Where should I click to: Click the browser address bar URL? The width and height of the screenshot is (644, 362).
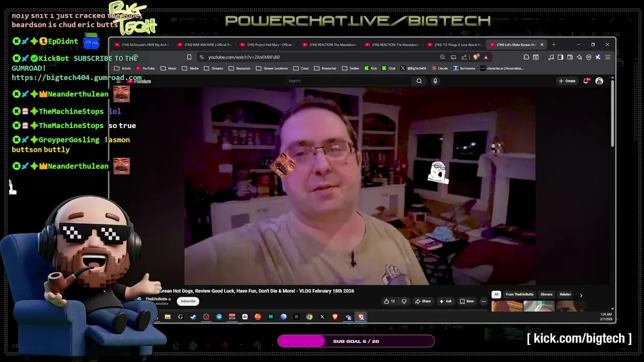(244, 57)
